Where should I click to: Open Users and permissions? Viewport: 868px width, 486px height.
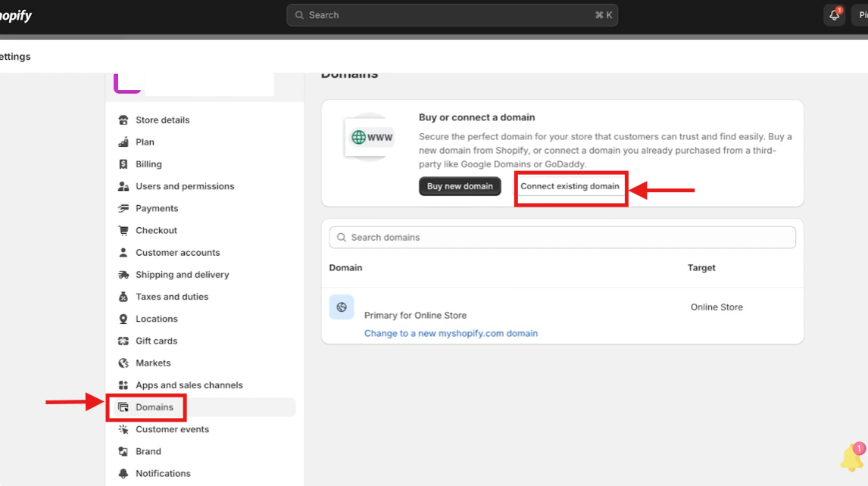(x=185, y=186)
